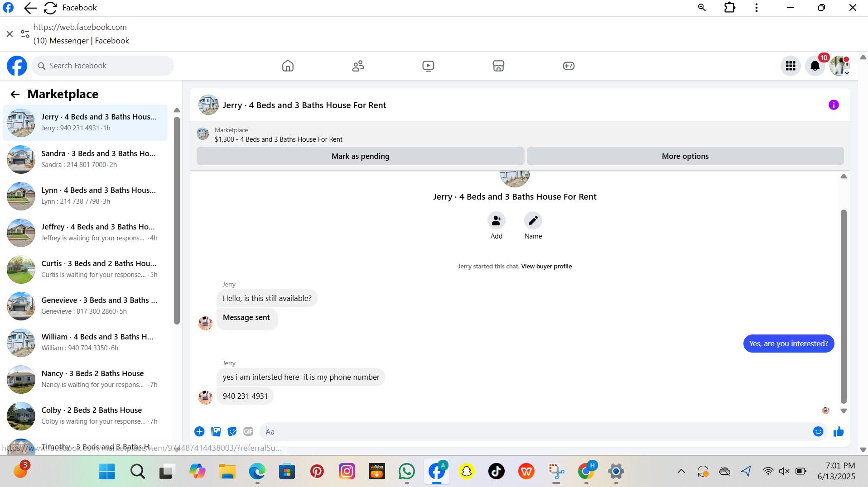
Task: Open Friends icon in top navigation
Action: tap(358, 66)
